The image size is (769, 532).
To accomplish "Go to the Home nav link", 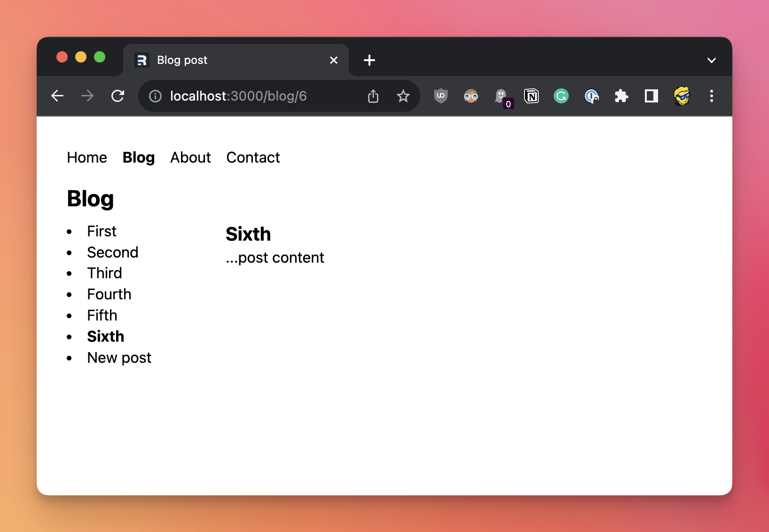I will pos(87,157).
